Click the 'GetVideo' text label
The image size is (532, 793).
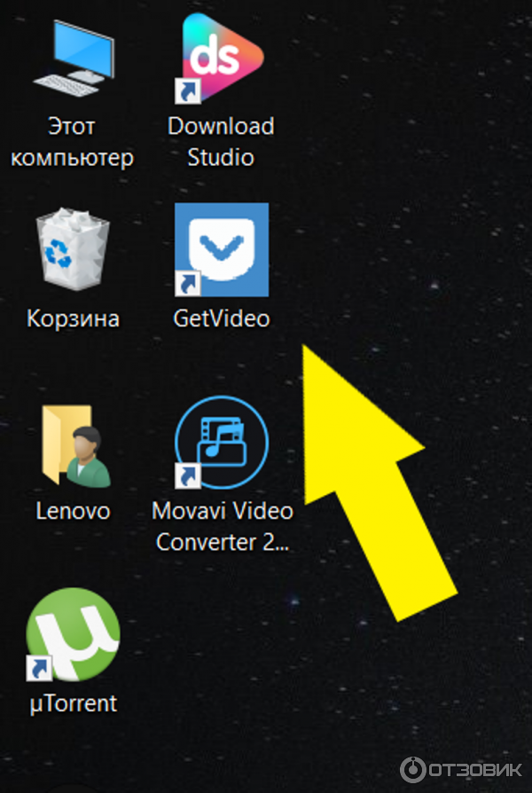[x=222, y=318]
